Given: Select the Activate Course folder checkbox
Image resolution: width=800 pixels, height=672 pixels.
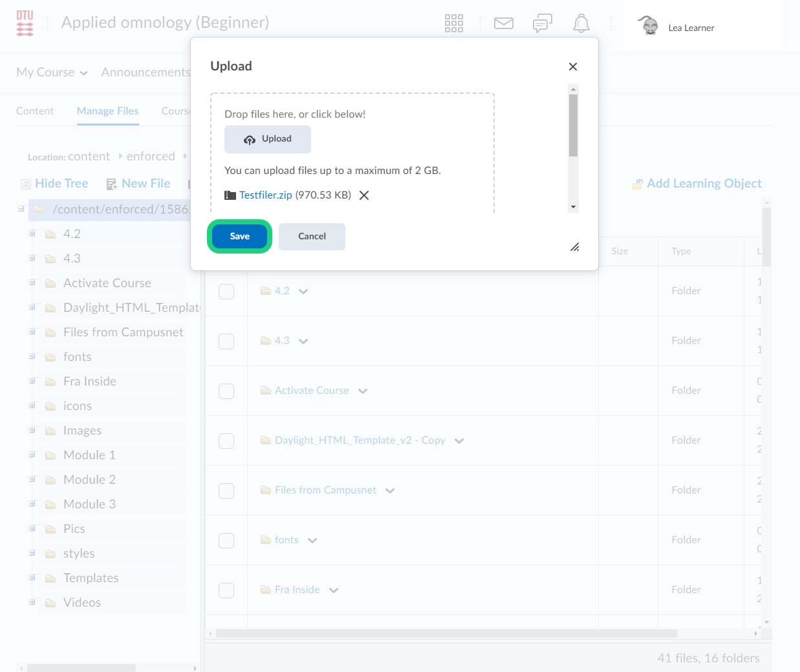Looking at the screenshot, I should tap(226, 391).
